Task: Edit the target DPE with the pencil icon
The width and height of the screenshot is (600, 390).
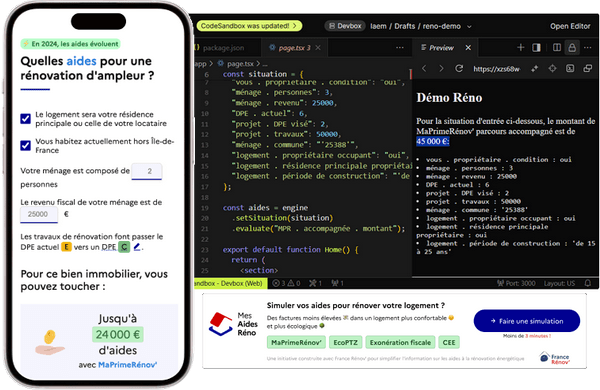Action: [137, 247]
